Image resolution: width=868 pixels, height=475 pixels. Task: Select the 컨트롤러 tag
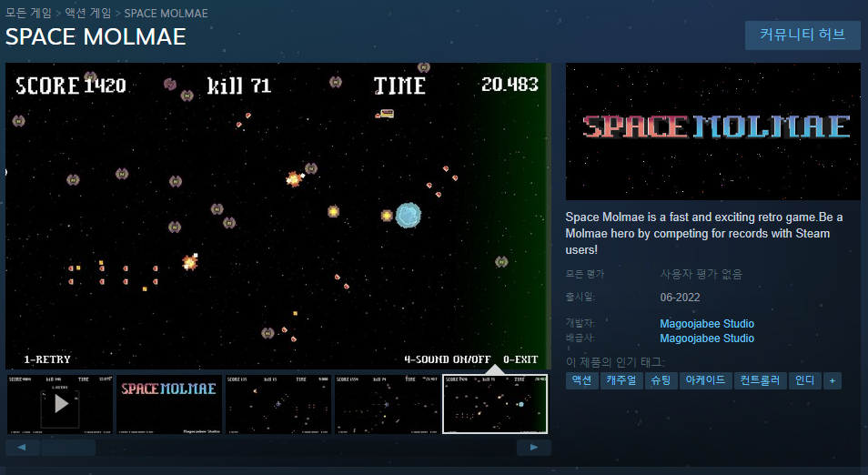click(x=760, y=380)
